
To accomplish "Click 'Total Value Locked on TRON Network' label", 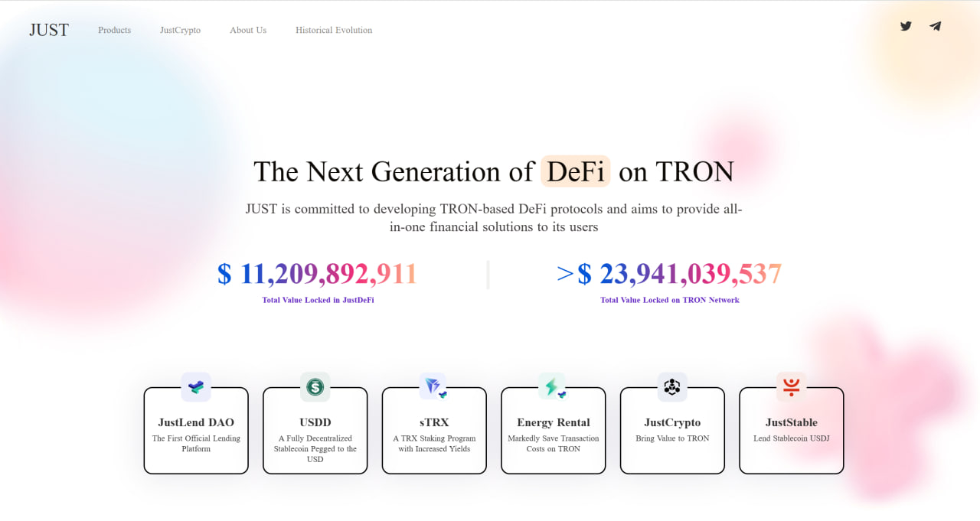I will pos(670,300).
